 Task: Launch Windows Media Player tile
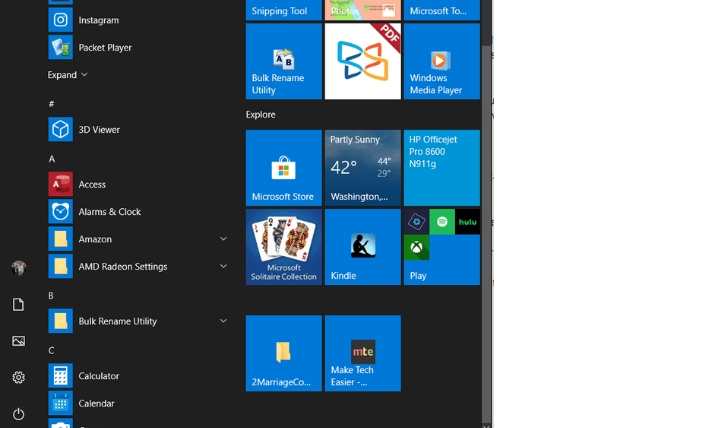[x=442, y=62]
